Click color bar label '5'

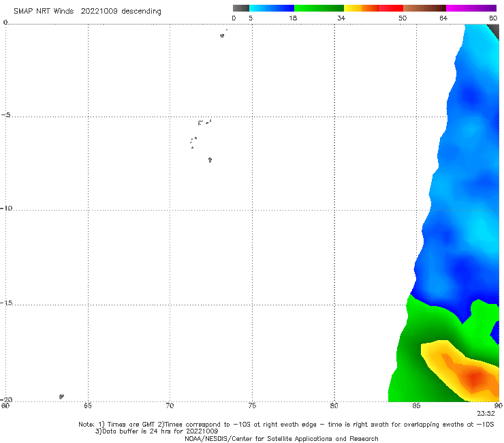[x=251, y=18]
